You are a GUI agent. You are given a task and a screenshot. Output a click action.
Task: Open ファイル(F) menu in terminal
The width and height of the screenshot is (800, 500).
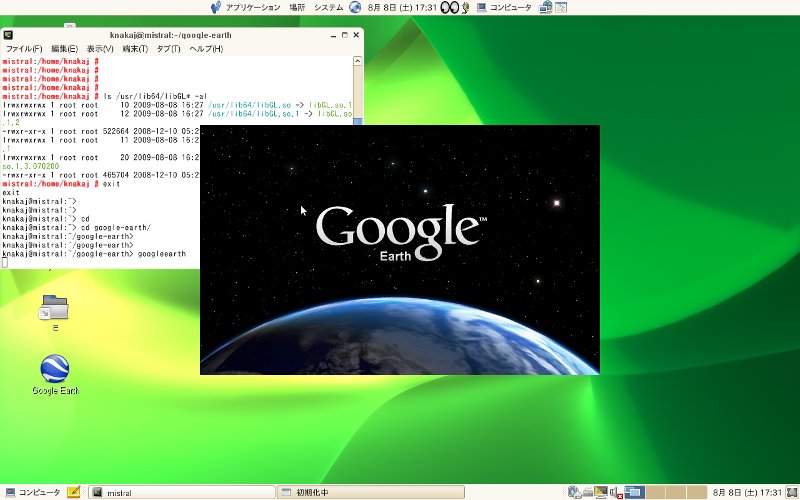coord(24,49)
